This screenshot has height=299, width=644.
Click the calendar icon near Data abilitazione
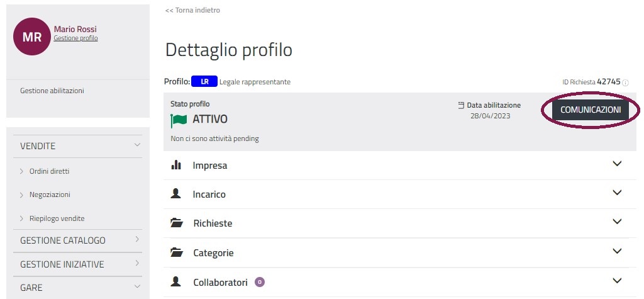click(461, 105)
